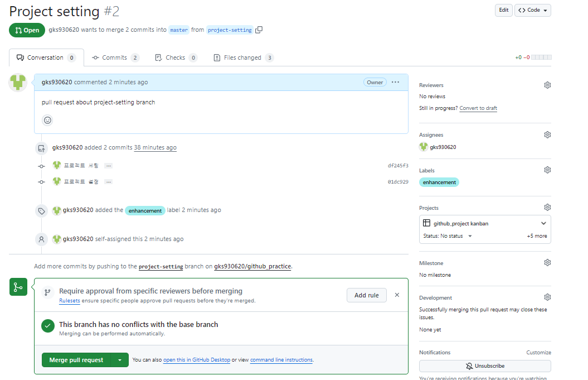Click the assignee avatar next to gks930620

pos(424,147)
